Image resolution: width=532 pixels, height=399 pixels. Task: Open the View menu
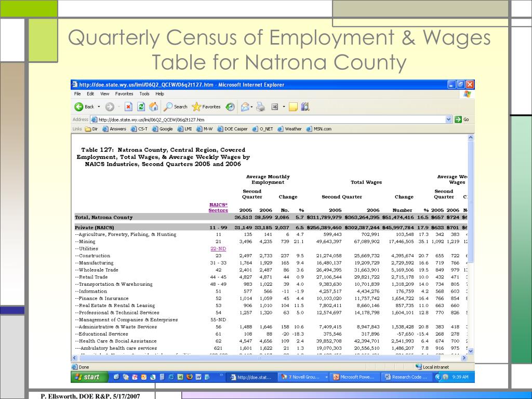tap(104, 94)
